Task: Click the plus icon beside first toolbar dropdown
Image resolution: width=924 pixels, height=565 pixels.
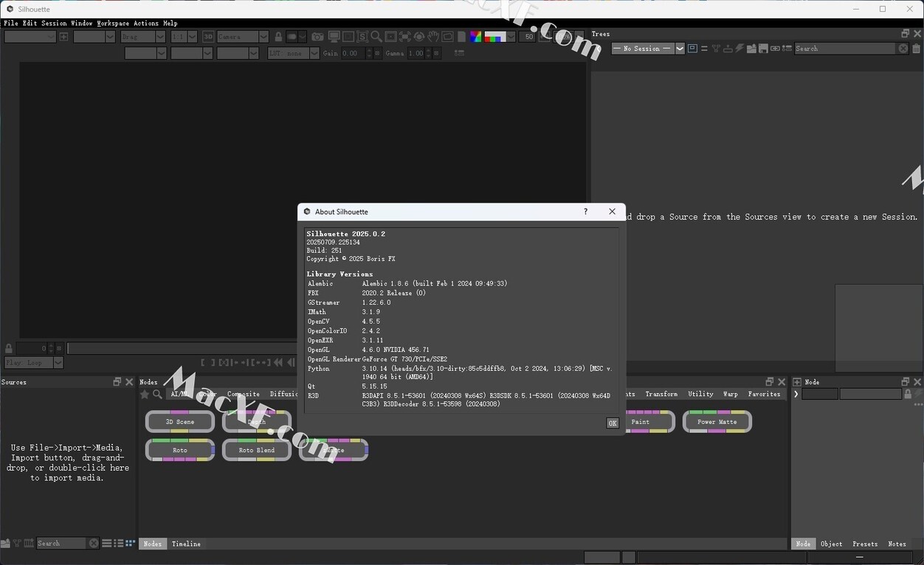Action: tap(63, 37)
